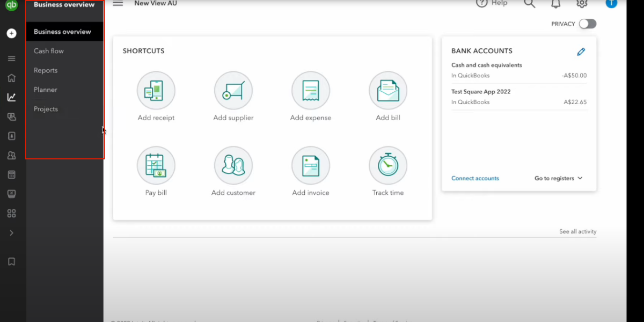Viewport: 644px width, 322px height.
Task: Click the Add bill shortcut icon
Action: [388, 91]
